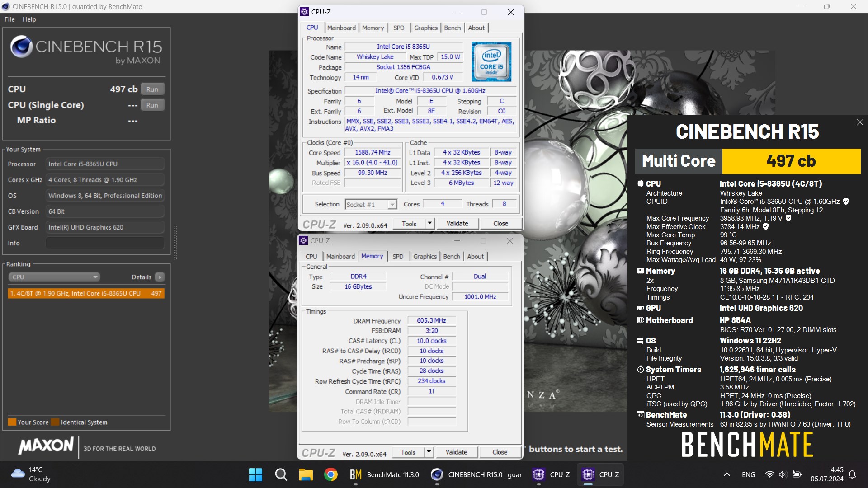Screen dimensions: 868x488
Task: Switch to Mainboard tab in top CPU-Z window
Action: click(x=341, y=28)
